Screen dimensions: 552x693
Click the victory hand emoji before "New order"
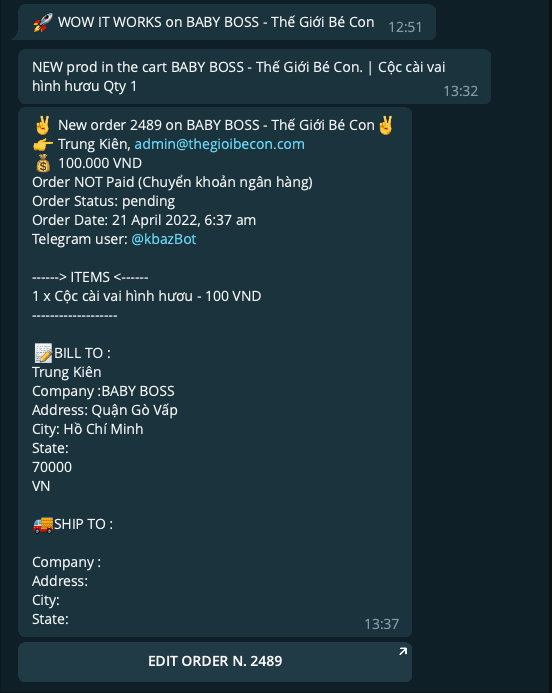click(x=43, y=125)
